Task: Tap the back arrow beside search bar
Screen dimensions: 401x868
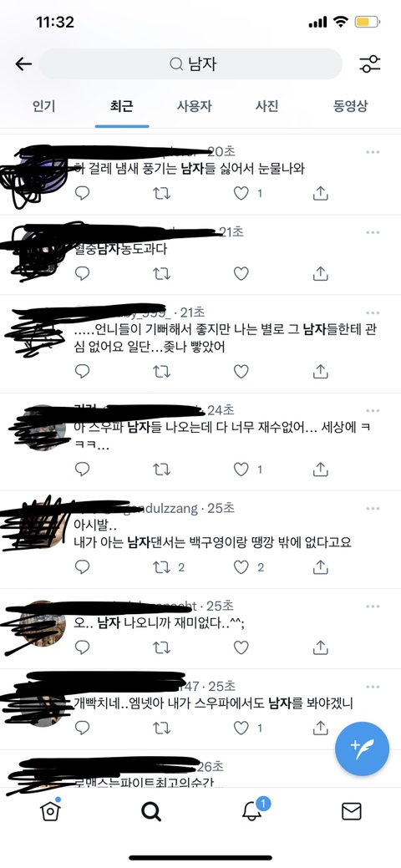Action: (x=23, y=64)
